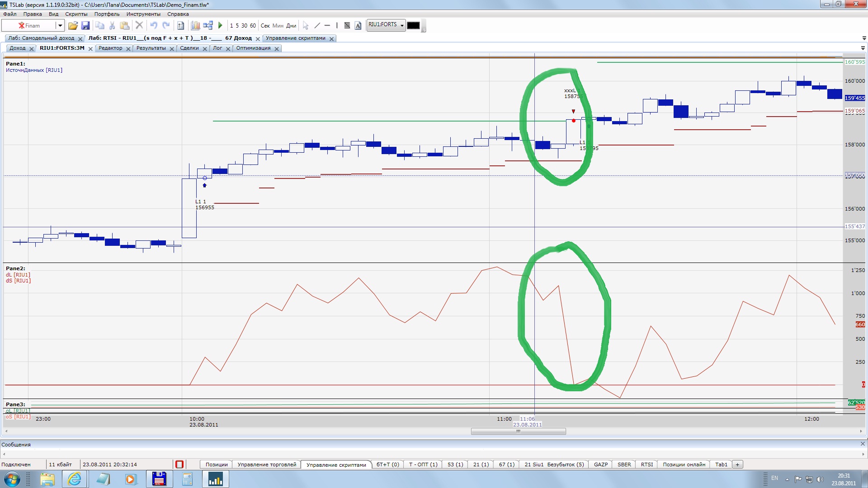Click the delete X icon in the toolbar
The image size is (868, 488).
click(139, 26)
